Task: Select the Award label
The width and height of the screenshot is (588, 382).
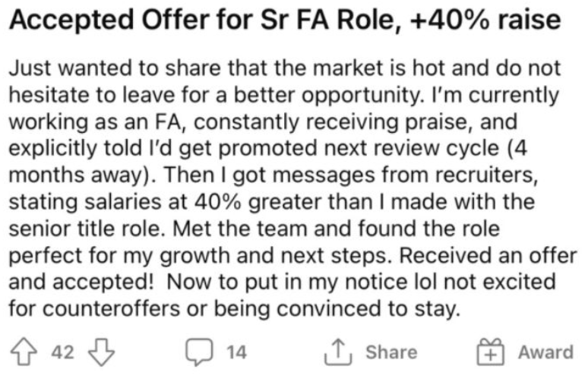Action: coord(545,352)
